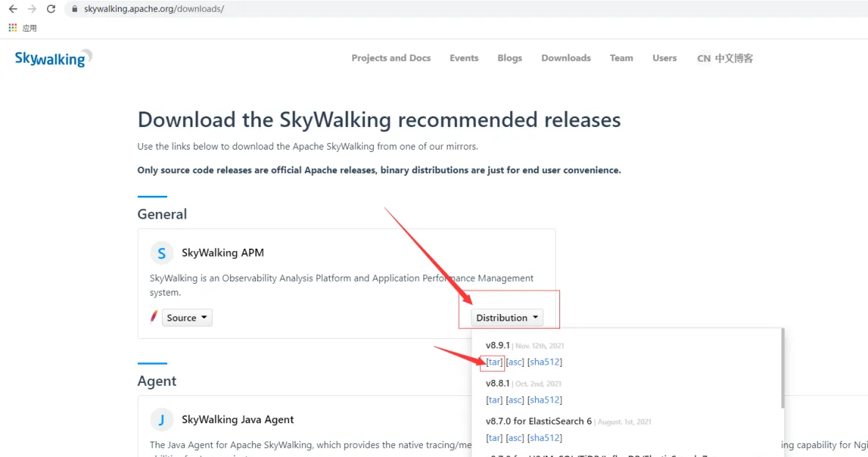Click the SkyWalking logo

tap(53, 58)
